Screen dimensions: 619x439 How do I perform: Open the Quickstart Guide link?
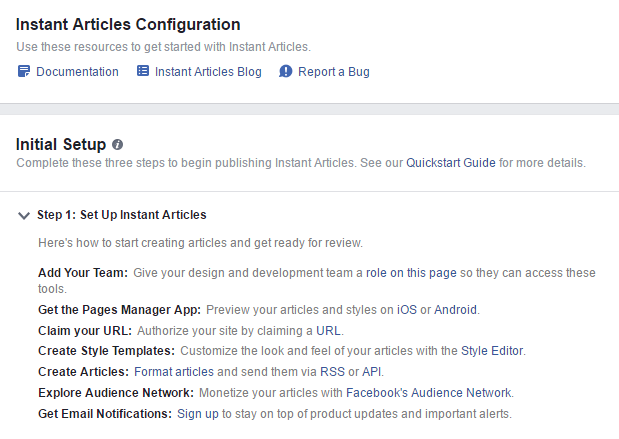(451, 163)
